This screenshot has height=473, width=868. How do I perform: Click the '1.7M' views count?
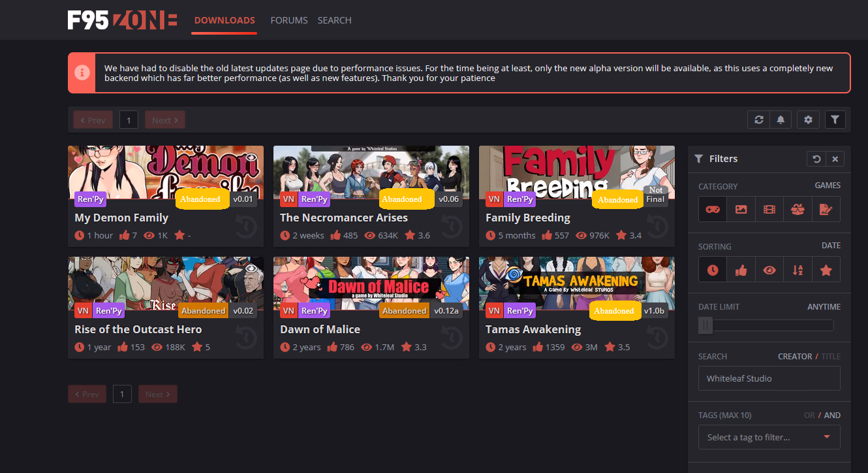point(384,348)
